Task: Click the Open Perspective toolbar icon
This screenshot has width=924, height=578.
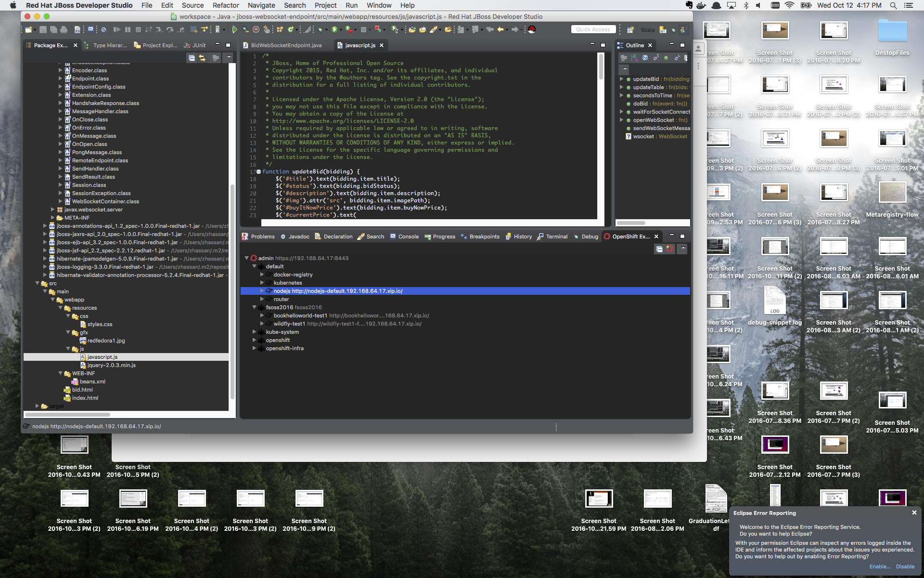Action: pyautogui.click(x=630, y=30)
